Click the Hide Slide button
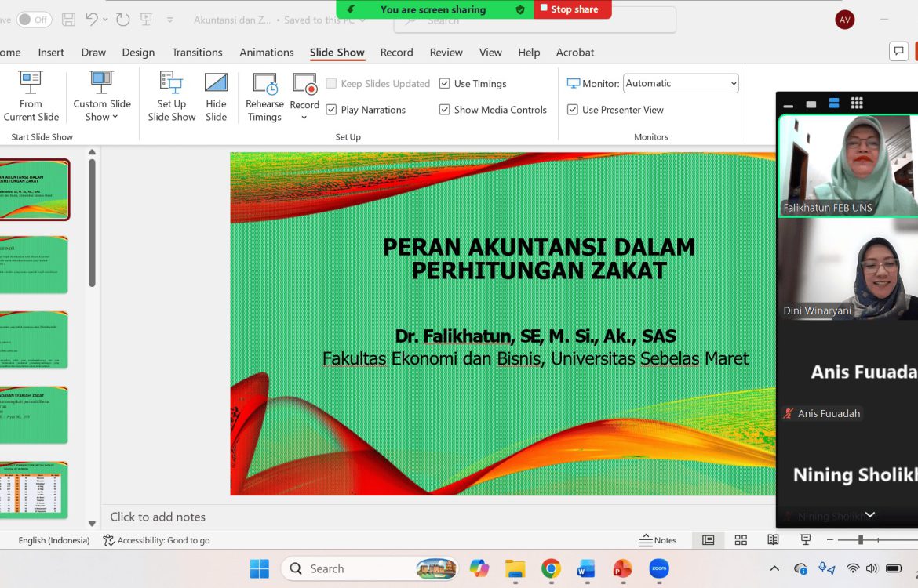 click(x=216, y=96)
